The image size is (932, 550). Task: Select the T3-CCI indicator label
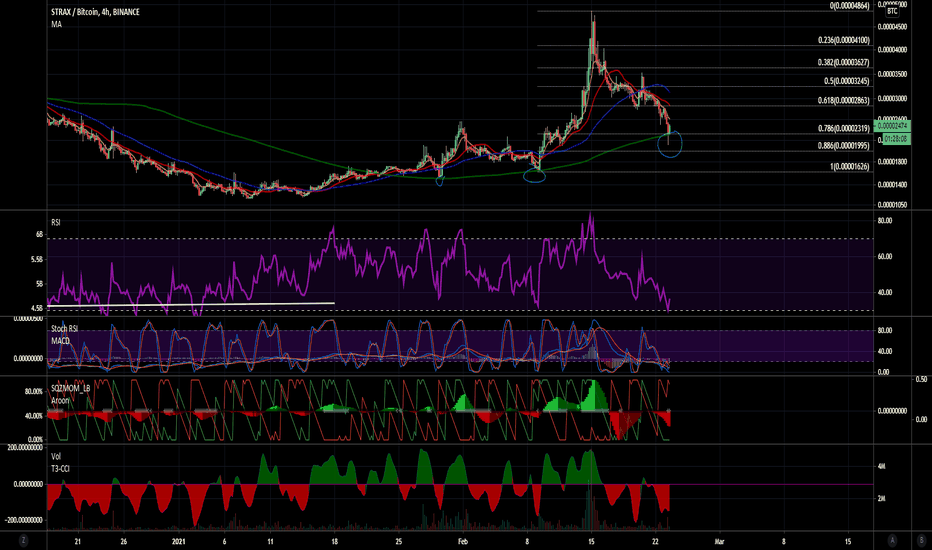coord(60,469)
